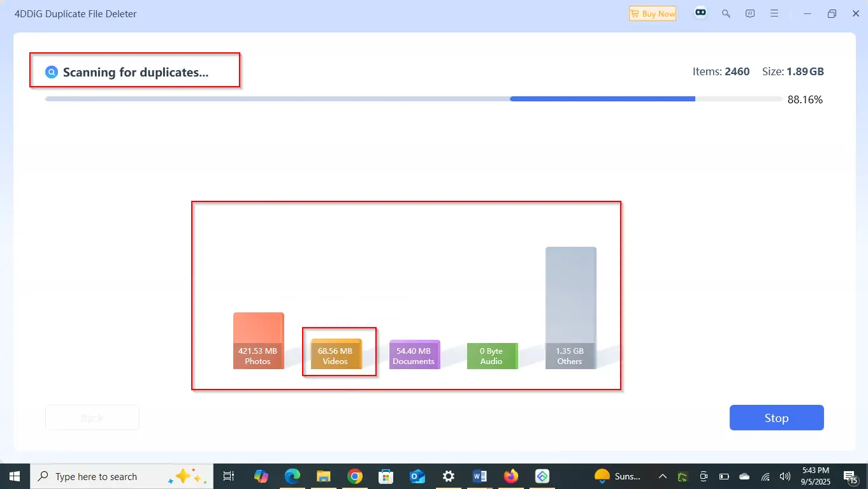This screenshot has height=489, width=868.
Task: Open the feedback chat icon
Action: coord(751,13)
